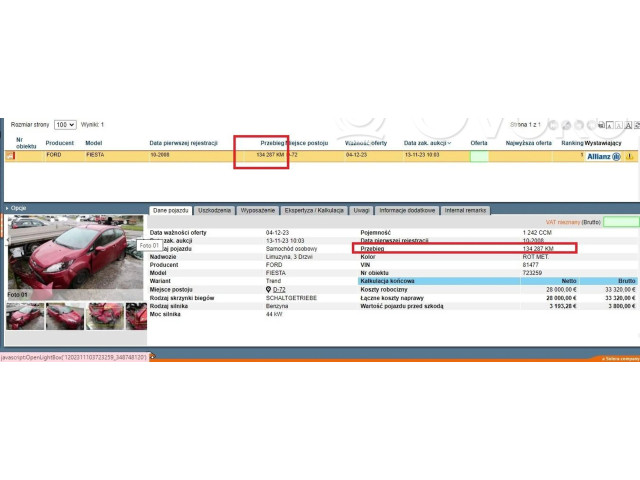The image size is (640, 480).
Task: Sort by Ważność oferty column header
Action: point(366,143)
